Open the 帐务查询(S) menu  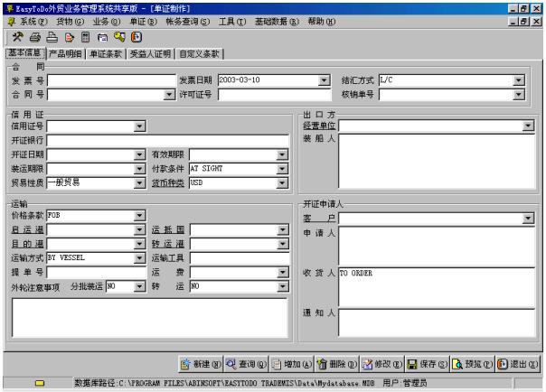(x=188, y=22)
